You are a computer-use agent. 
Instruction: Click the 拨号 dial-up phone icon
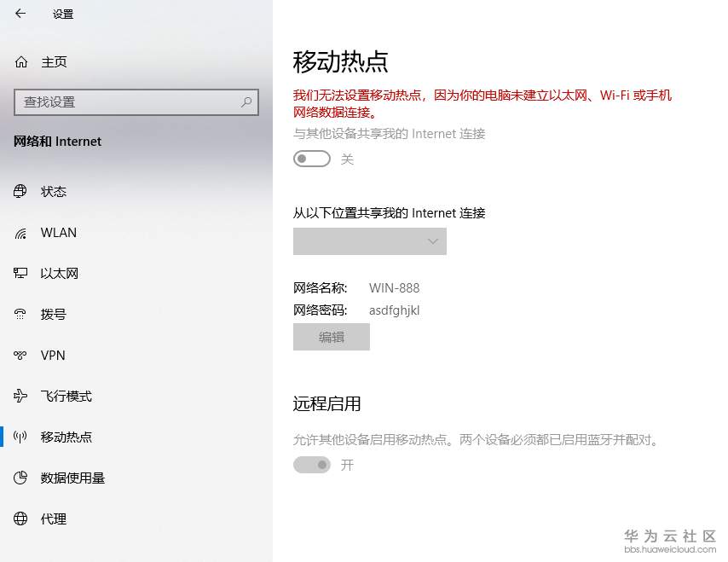coord(20,314)
